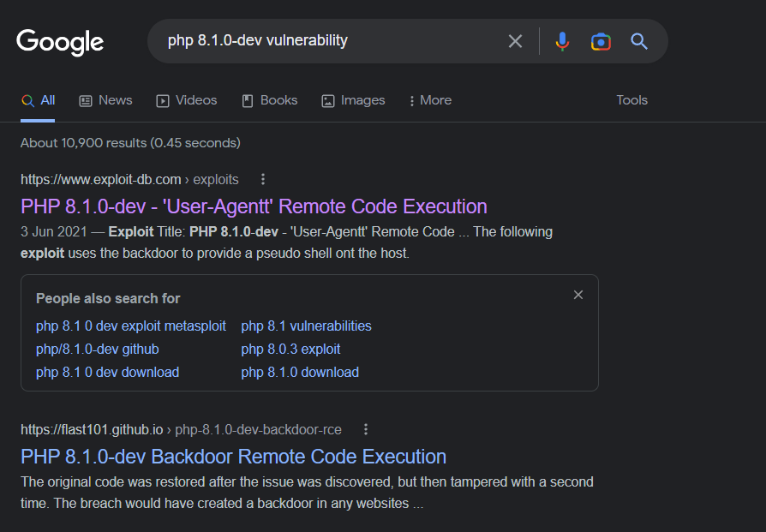Open three-dot menu beside exploit-db result
This screenshot has height=532, width=766.
pyautogui.click(x=263, y=179)
